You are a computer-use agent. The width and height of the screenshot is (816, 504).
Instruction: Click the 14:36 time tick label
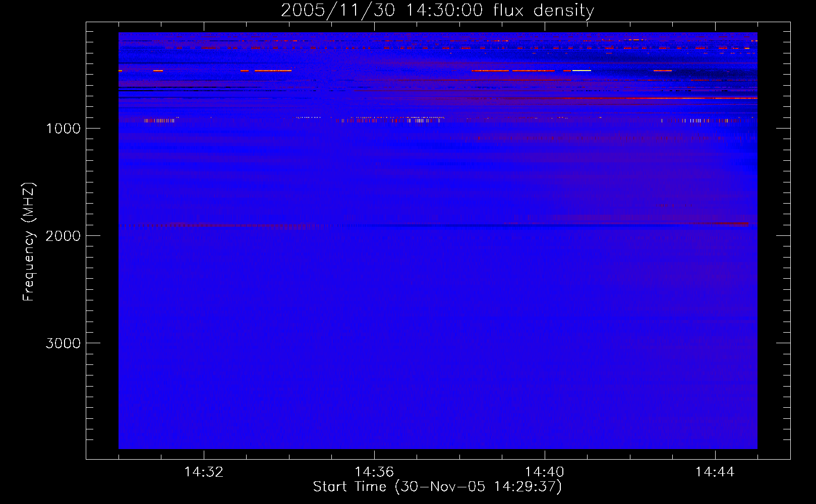pyautogui.click(x=374, y=472)
